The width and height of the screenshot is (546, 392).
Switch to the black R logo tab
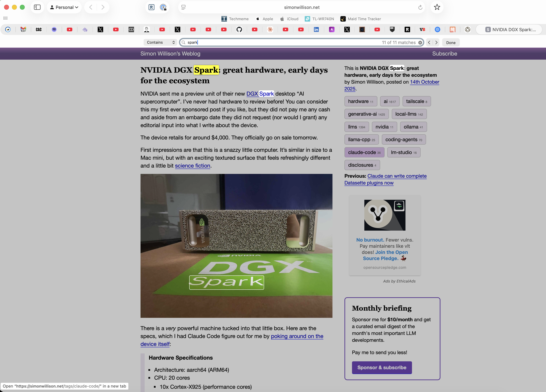pos(407,29)
